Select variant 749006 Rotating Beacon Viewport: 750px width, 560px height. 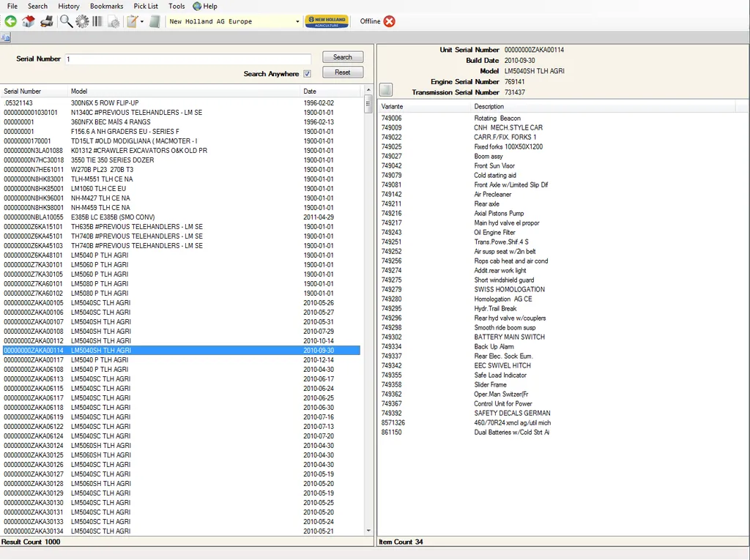557,118
